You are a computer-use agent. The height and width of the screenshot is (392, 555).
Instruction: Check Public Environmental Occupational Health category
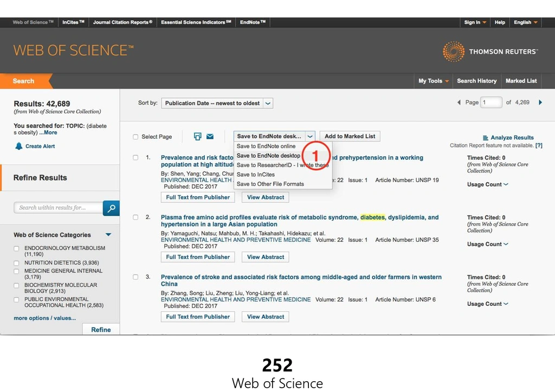pos(16,300)
